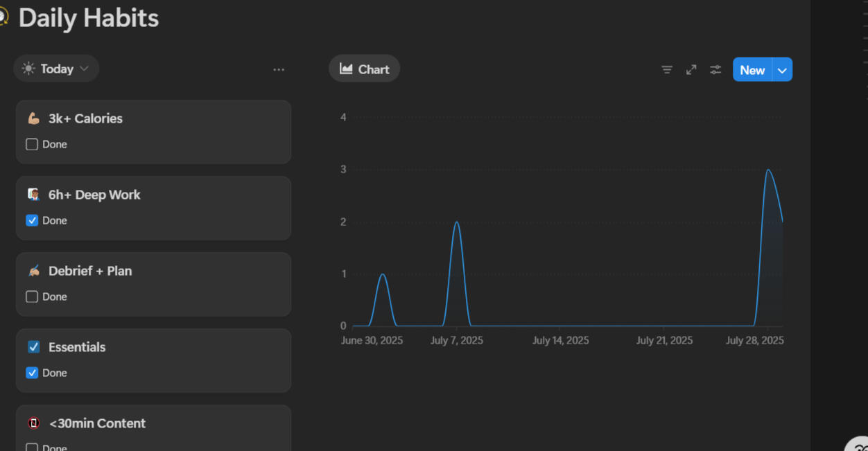Uncheck Done for 6h+ Deep Work

[32, 220]
